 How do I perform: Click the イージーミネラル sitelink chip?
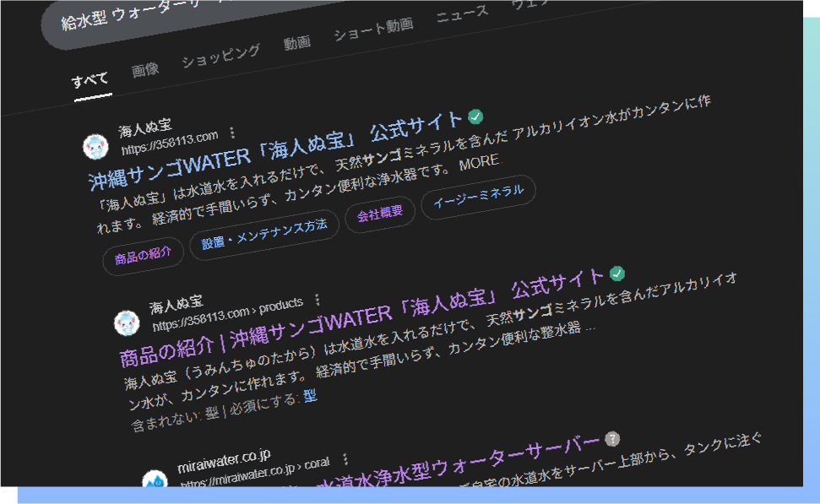click(478, 196)
